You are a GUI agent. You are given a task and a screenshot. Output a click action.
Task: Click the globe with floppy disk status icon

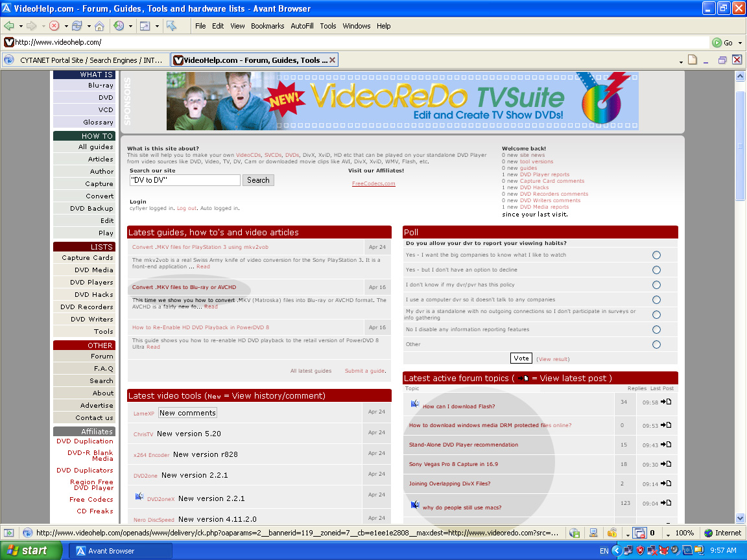pos(575,533)
